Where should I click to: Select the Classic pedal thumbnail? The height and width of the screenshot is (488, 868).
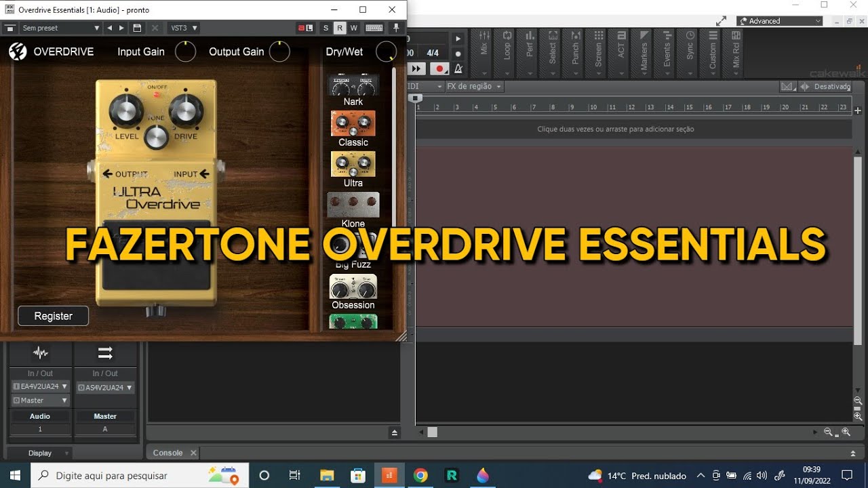pos(353,123)
